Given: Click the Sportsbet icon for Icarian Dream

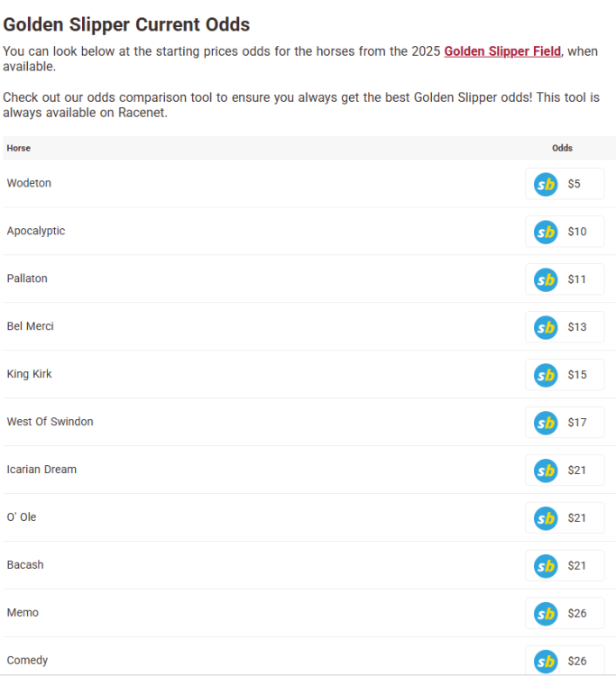Looking at the screenshot, I should 546,471.
